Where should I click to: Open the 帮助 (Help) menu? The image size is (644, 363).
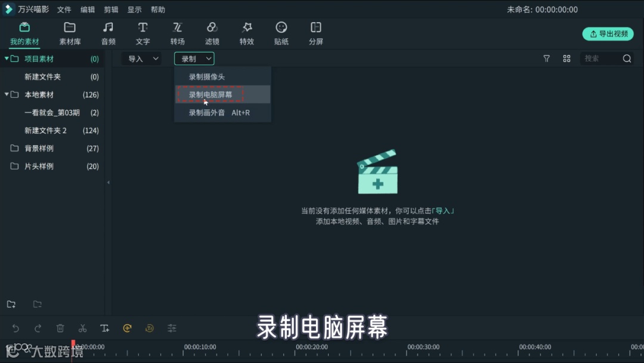(x=157, y=9)
